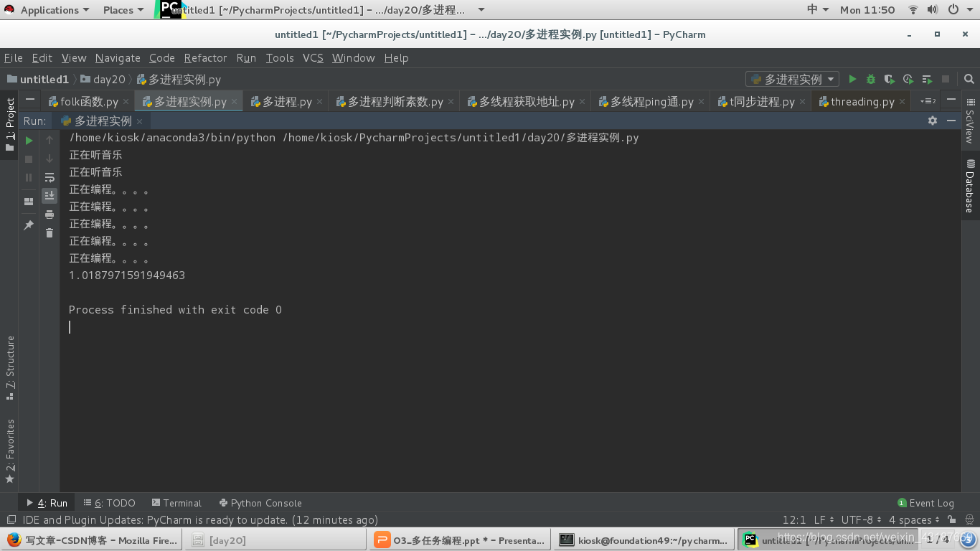The width and height of the screenshot is (980, 551).
Task: Collapse the editor area with the minus before folk函数.py
Action: (x=29, y=100)
